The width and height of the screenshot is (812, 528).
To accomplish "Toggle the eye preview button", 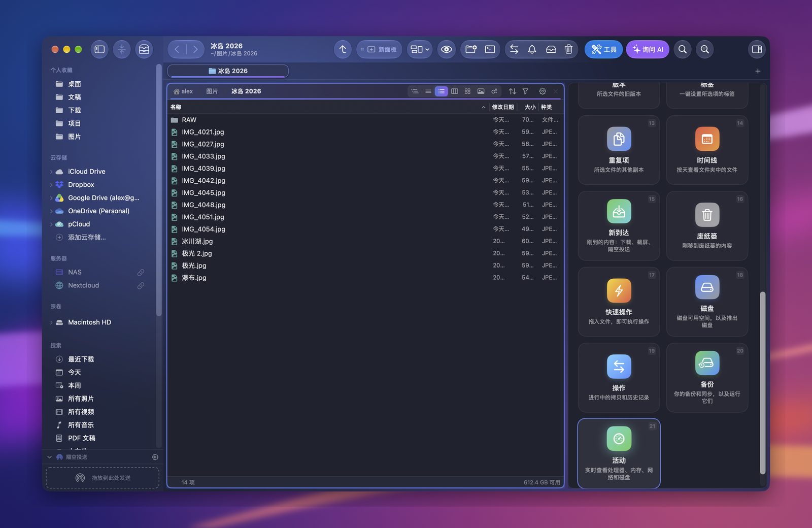I will pos(447,49).
